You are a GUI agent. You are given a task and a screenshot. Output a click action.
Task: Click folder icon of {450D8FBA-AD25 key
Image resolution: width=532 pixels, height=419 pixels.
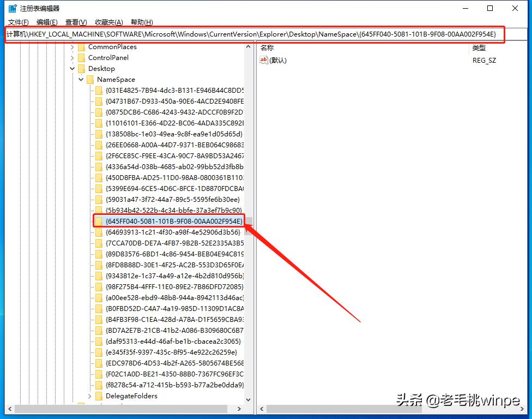99,177
